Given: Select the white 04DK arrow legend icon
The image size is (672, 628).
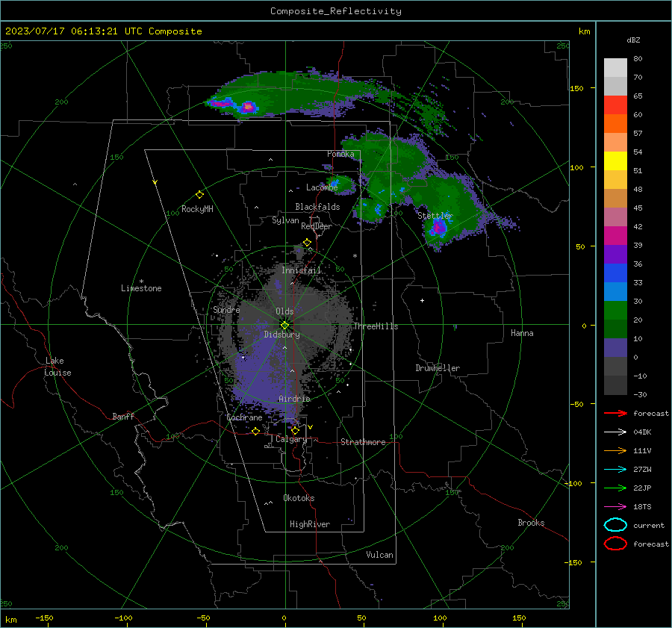Looking at the screenshot, I should 615,432.
